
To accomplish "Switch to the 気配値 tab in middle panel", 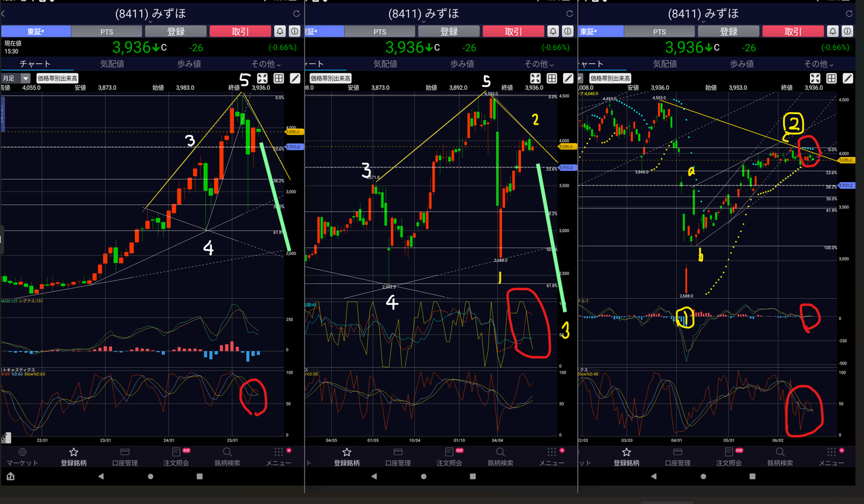I will 385,63.
